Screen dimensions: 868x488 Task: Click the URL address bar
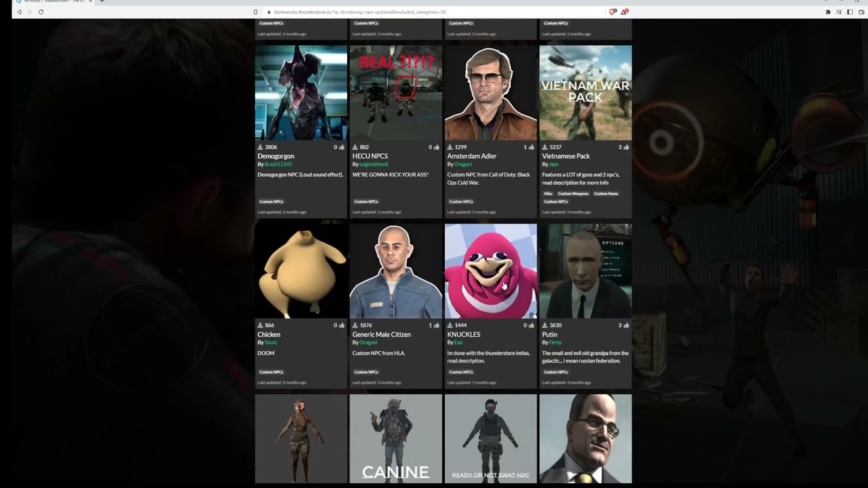[434, 12]
